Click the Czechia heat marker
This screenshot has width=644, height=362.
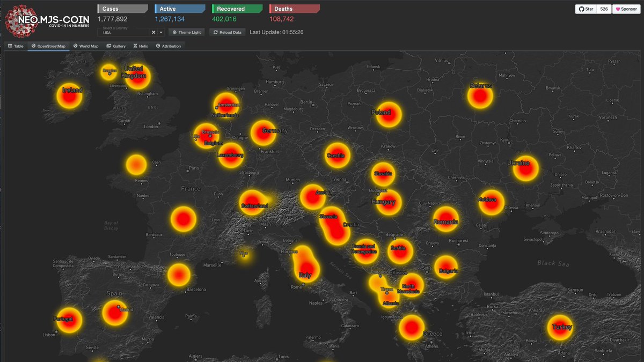pos(338,156)
